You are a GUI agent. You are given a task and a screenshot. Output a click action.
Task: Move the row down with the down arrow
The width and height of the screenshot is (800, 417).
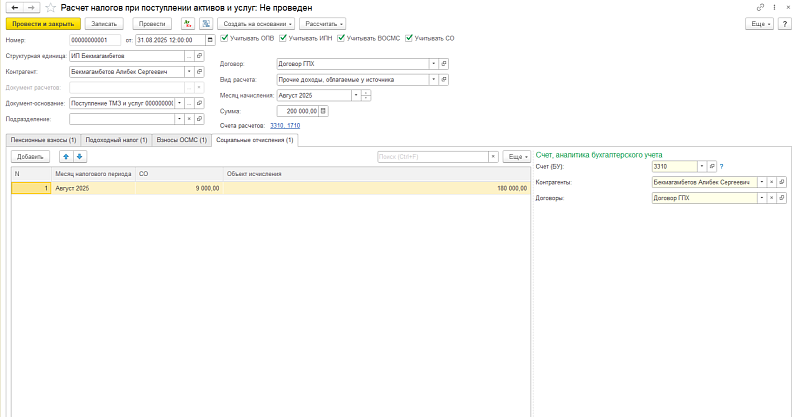tap(80, 157)
